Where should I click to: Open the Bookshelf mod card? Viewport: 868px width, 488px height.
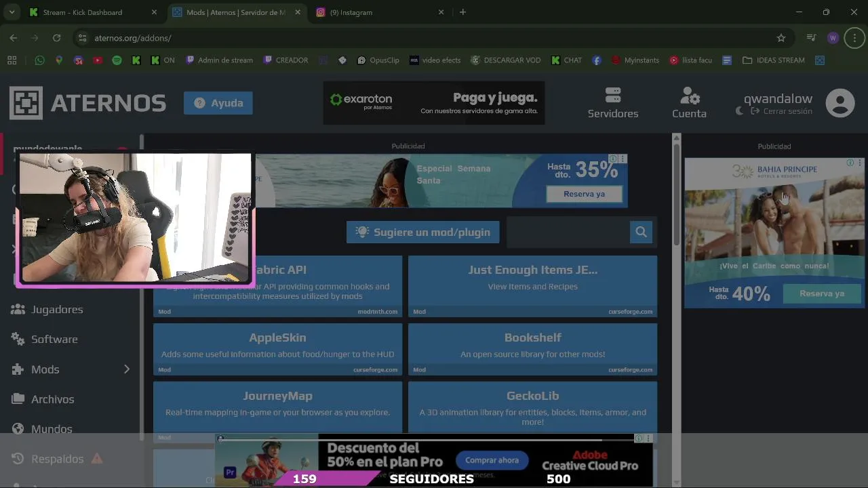click(532, 349)
